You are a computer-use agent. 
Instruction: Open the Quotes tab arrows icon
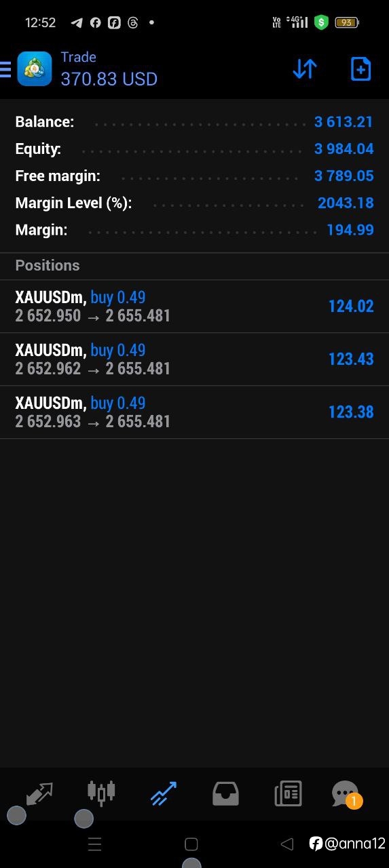(39, 793)
